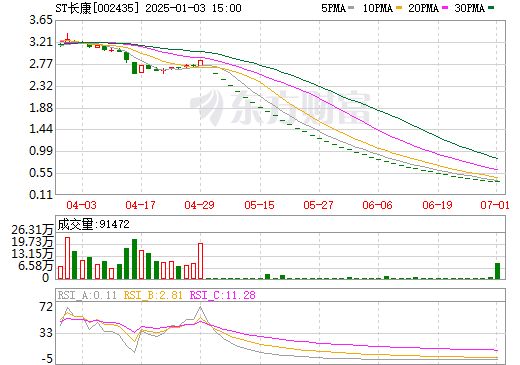This screenshot has height=365, width=520.
Task: Click the stock title ST长康[002435]
Action: [x=97, y=8]
